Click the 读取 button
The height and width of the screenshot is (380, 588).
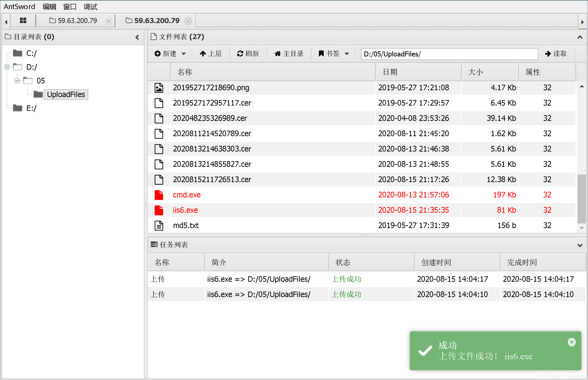556,53
